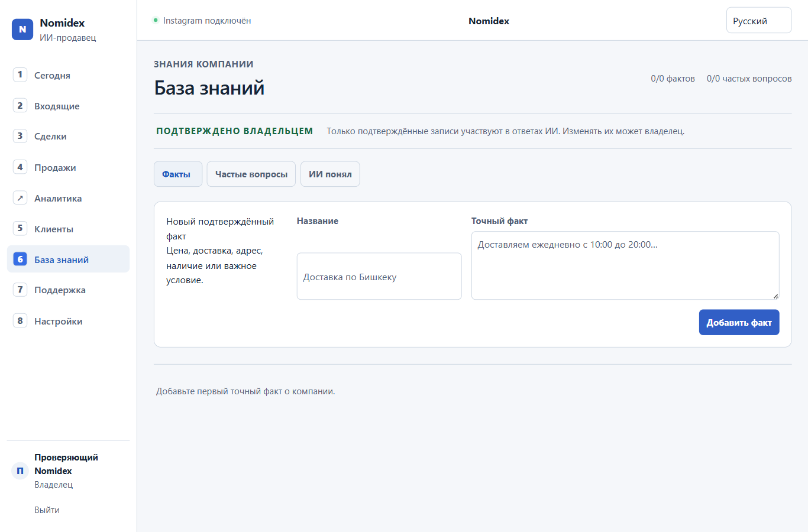Open the Сегодня section label in sidebar
The height and width of the screenshot is (532, 808).
pyautogui.click(x=52, y=76)
